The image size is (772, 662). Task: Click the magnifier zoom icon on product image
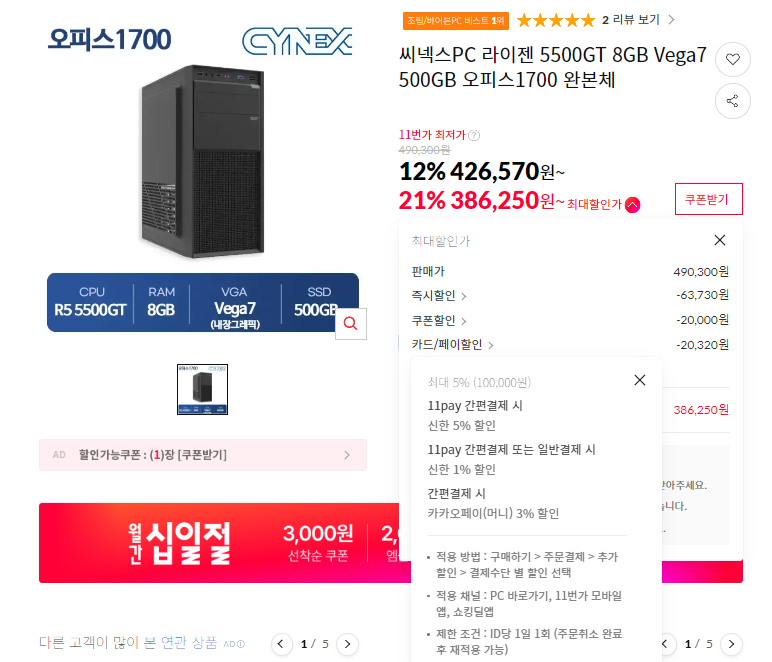click(350, 323)
